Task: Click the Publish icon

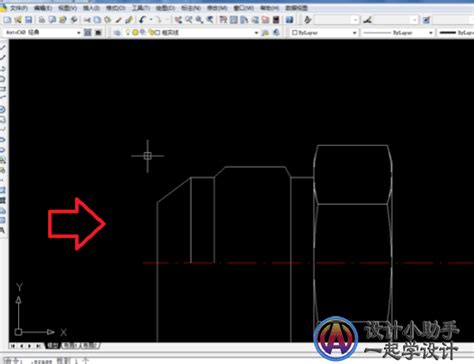Action: pos(63,20)
